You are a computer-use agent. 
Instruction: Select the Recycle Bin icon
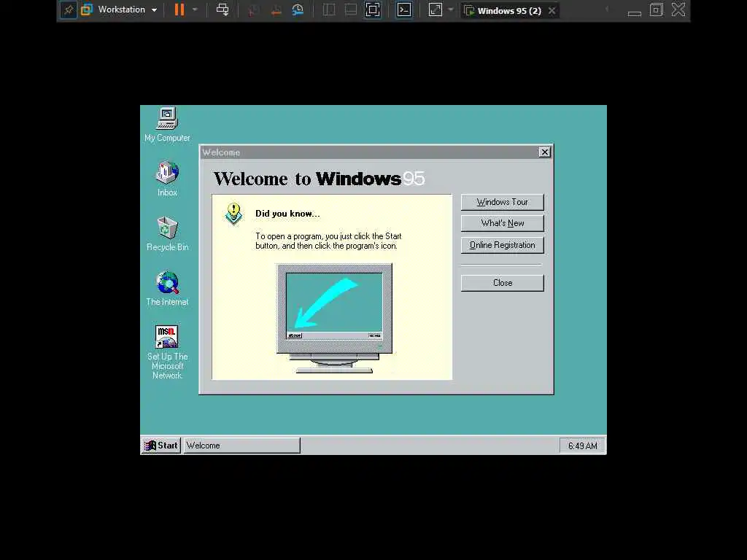pyautogui.click(x=167, y=234)
